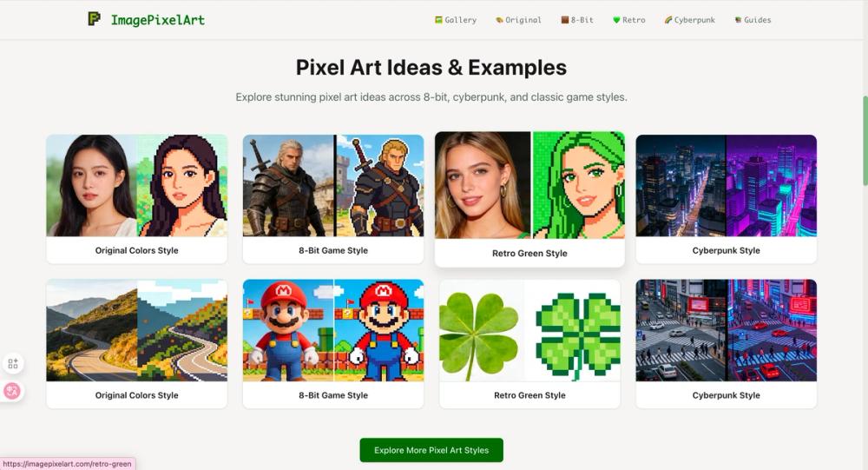
Task: Click Explore More Pixel Art Styles button
Action: (x=431, y=450)
